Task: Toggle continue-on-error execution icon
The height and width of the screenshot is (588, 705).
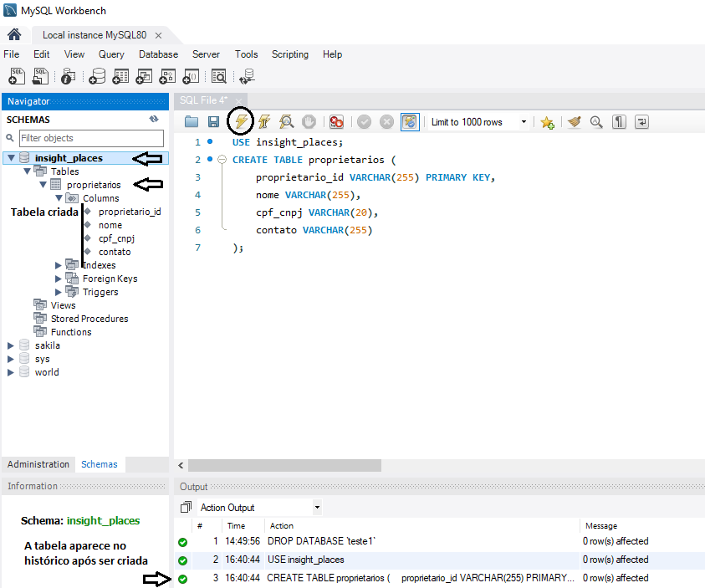Action: click(336, 122)
